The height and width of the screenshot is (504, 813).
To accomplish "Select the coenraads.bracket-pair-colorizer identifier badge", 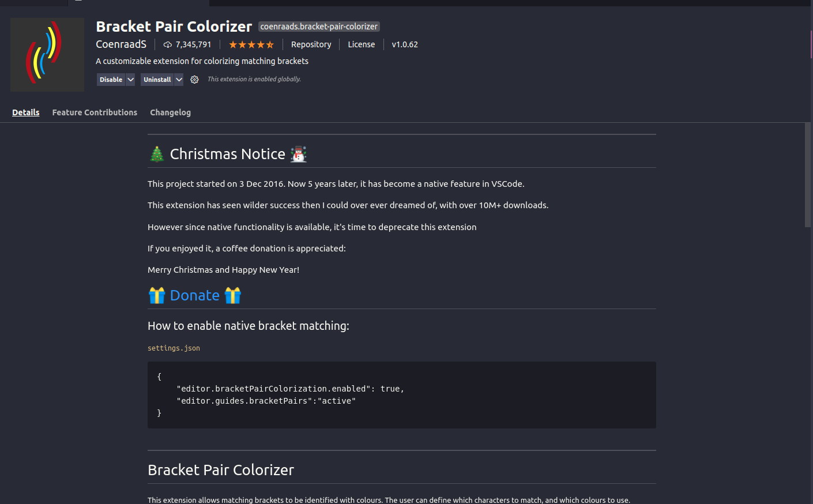I will [x=319, y=26].
